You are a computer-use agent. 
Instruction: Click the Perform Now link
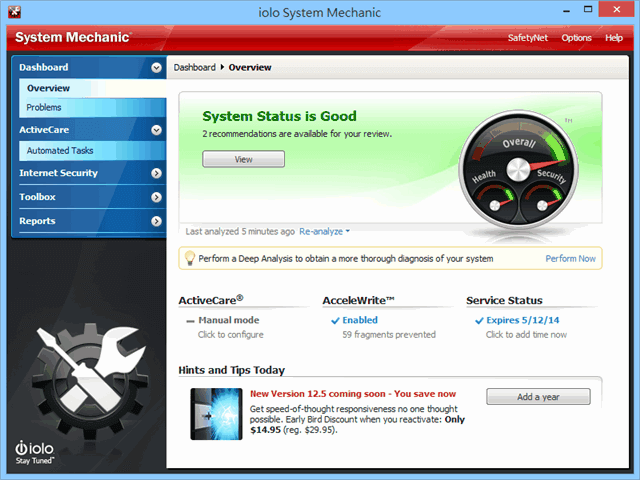click(571, 259)
